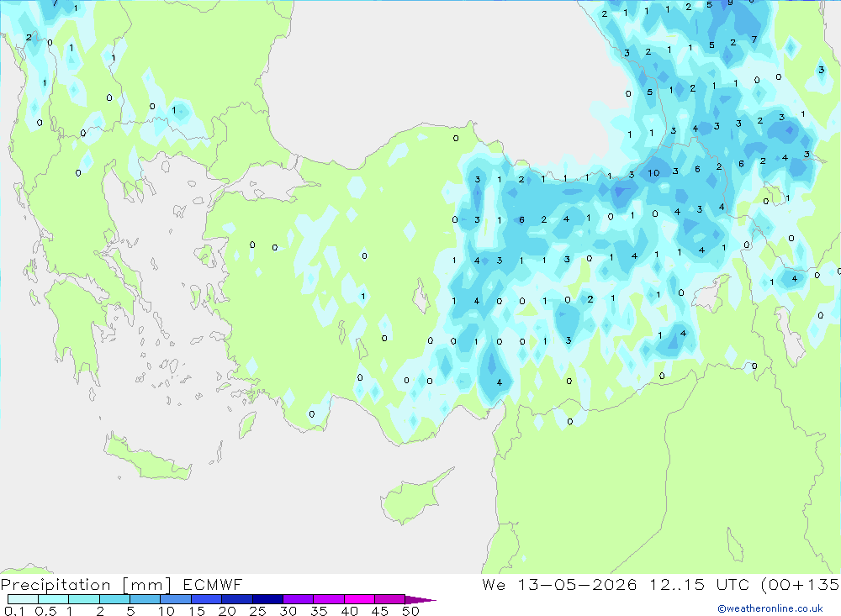Viewport: 841px width, 616px height.
Task: Click the 10–15 mm legend color box
Action: [176, 599]
